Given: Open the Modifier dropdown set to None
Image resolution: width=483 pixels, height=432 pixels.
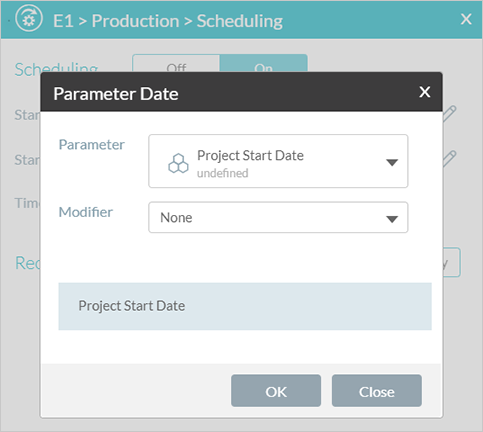Looking at the screenshot, I should (278, 217).
